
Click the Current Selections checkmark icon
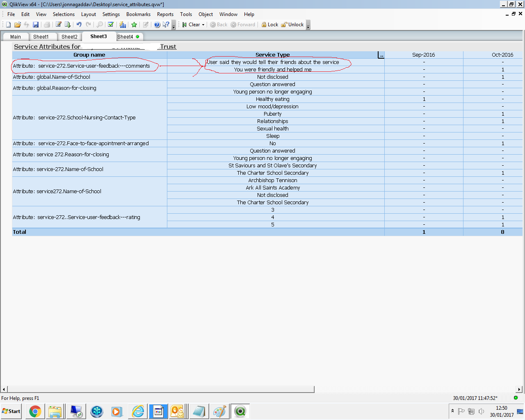(110, 25)
